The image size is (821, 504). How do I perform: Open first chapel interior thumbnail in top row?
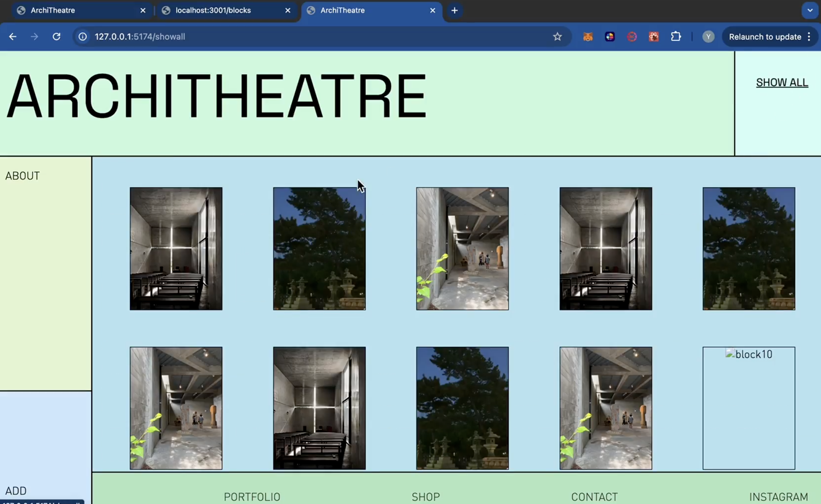176,249
